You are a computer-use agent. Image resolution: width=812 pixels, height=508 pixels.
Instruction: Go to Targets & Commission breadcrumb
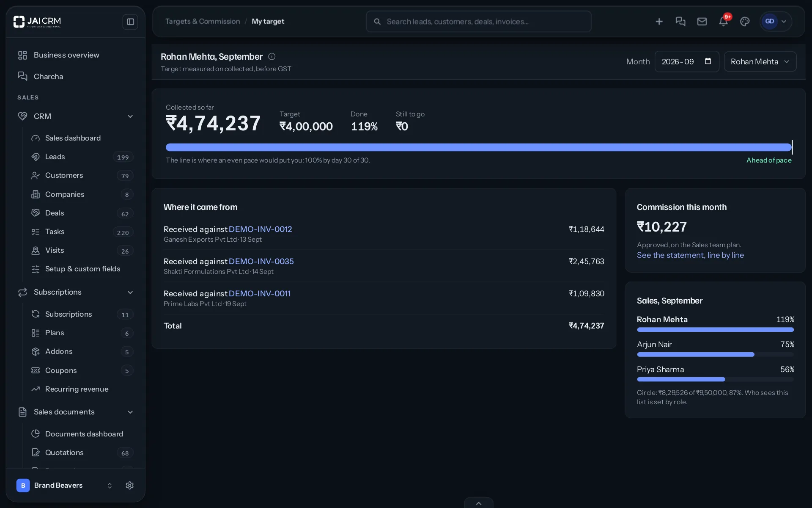202,22
